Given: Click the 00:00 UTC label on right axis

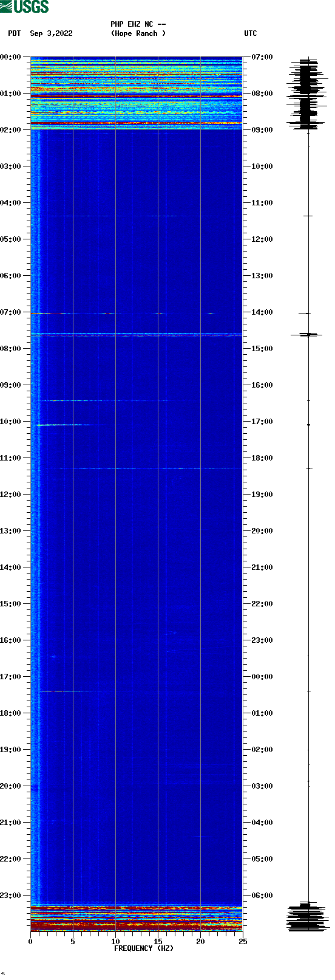Looking at the screenshot, I should point(262,677).
